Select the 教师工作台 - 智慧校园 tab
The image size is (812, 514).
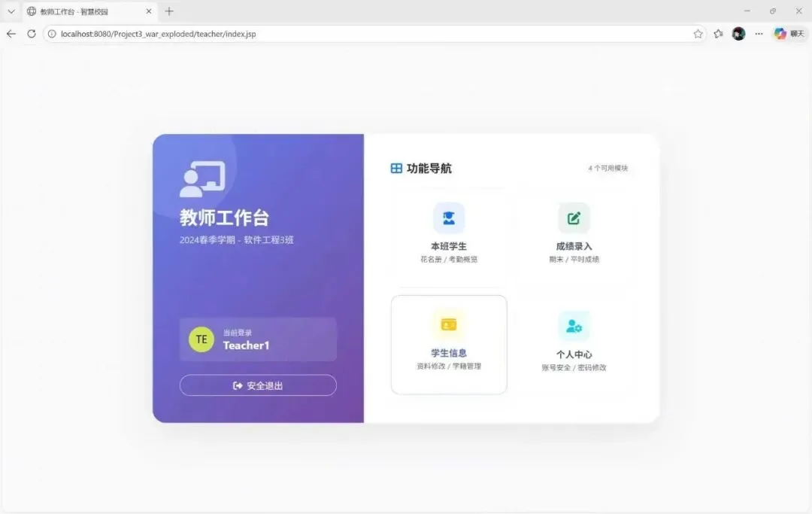click(90, 11)
